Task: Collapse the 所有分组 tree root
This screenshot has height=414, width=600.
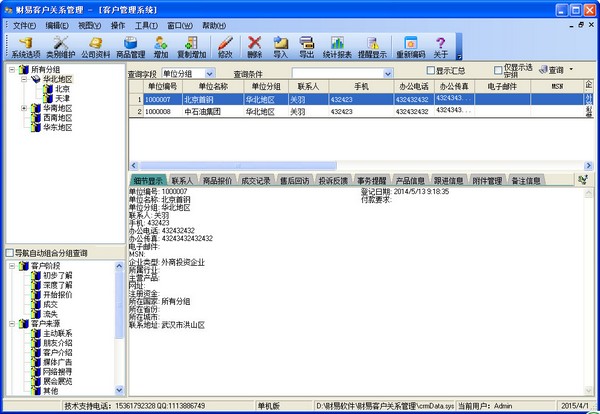Action: (12, 70)
